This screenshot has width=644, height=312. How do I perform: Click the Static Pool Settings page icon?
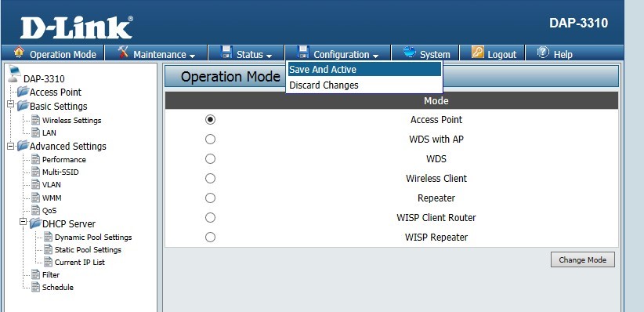coord(49,249)
